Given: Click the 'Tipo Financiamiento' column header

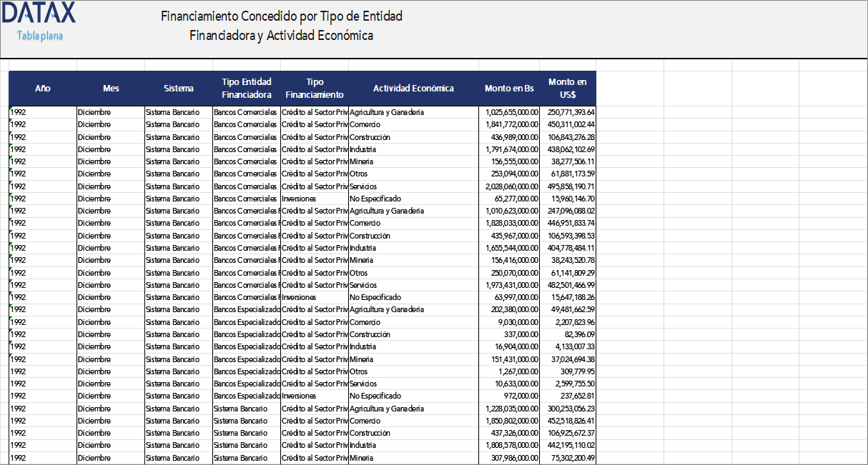Looking at the screenshot, I should tap(315, 88).
